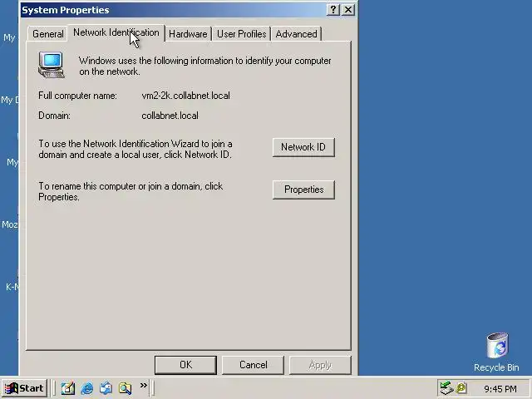The height and width of the screenshot is (399, 532).
Task: Click the folder search quick launch icon
Action: [x=125, y=388]
